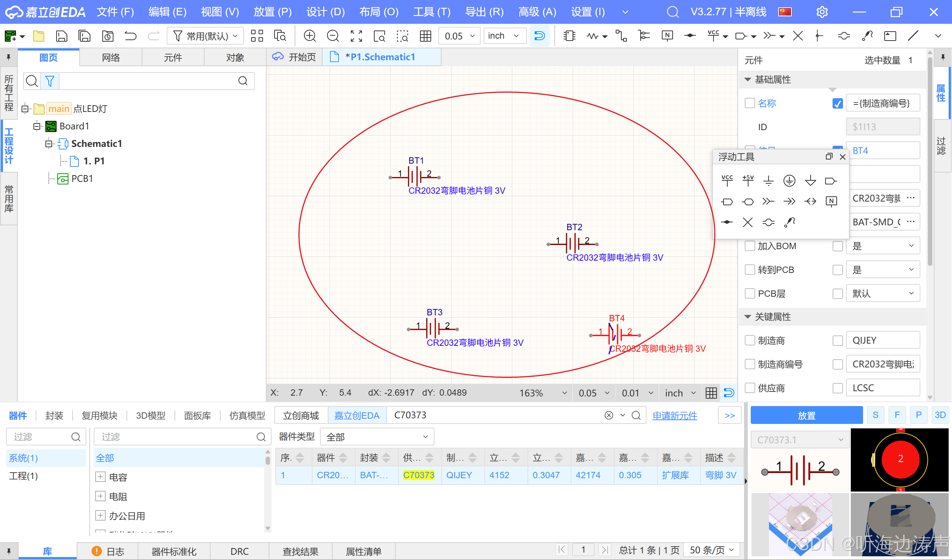The width and height of the screenshot is (952, 560).
Task: Open the 工具 (T) menu
Action: 432,12
